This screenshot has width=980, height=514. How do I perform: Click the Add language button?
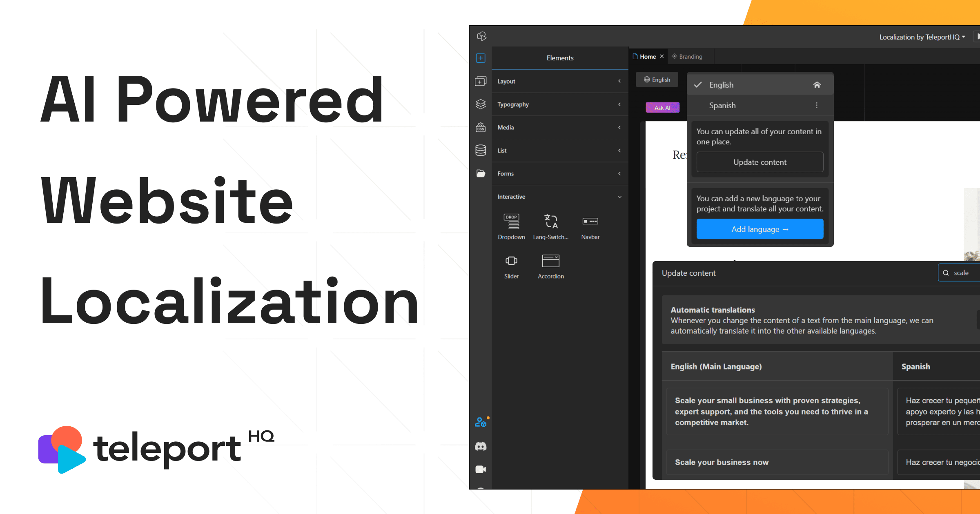point(760,229)
